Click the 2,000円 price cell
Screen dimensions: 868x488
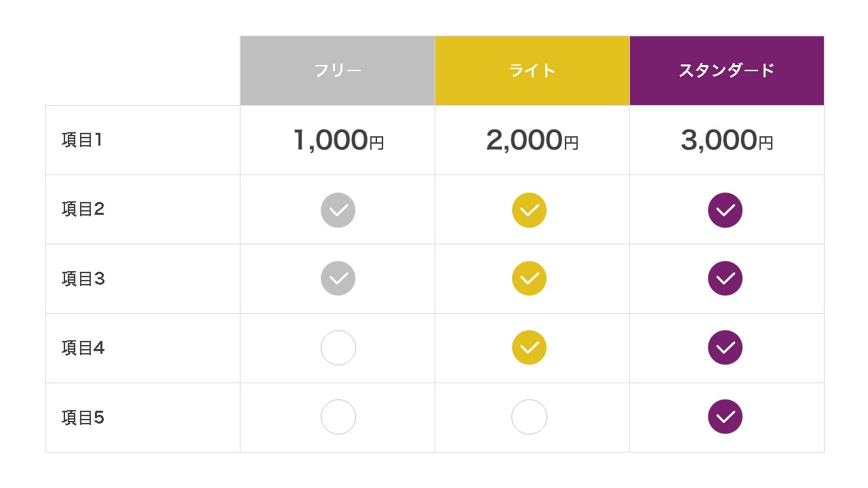click(x=532, y=140)
